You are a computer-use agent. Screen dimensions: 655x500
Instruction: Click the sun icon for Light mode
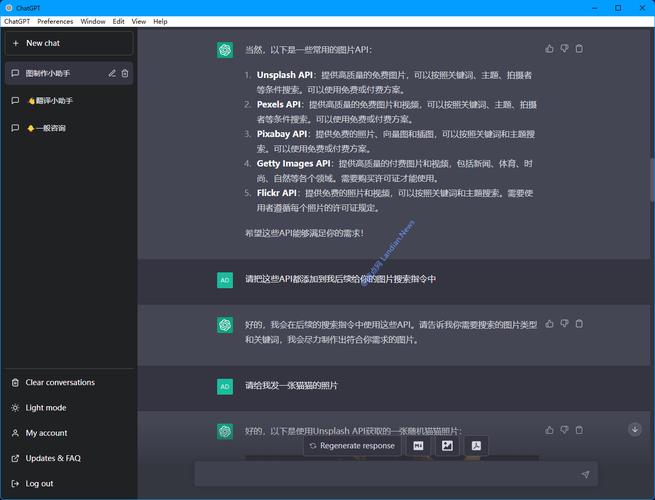15,408
